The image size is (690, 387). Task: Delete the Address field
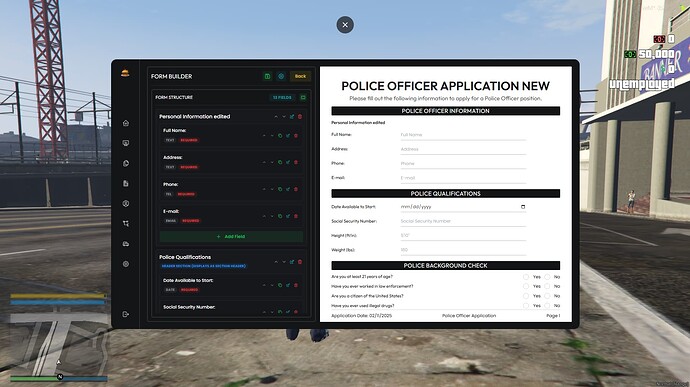coord(296,162)
